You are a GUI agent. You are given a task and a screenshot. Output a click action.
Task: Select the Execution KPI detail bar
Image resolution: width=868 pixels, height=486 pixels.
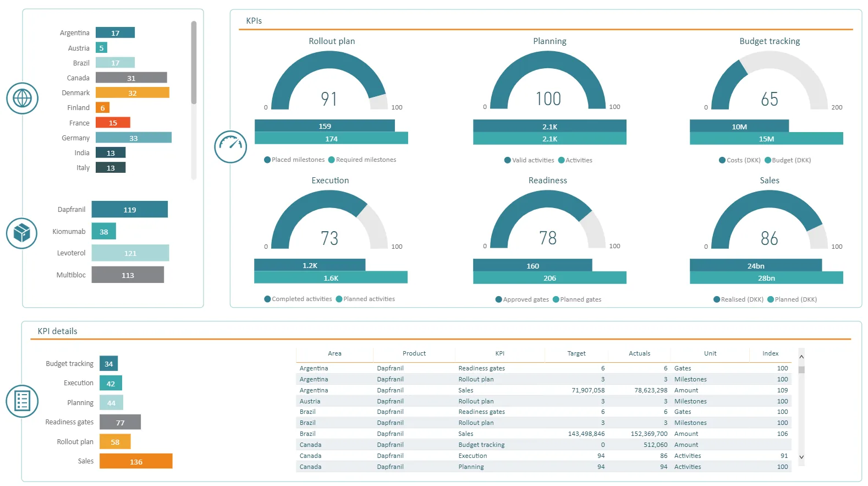(x=111, y=383)
